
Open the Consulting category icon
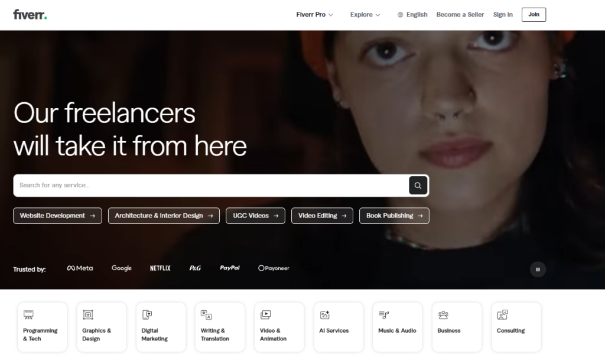pos(503,315)
